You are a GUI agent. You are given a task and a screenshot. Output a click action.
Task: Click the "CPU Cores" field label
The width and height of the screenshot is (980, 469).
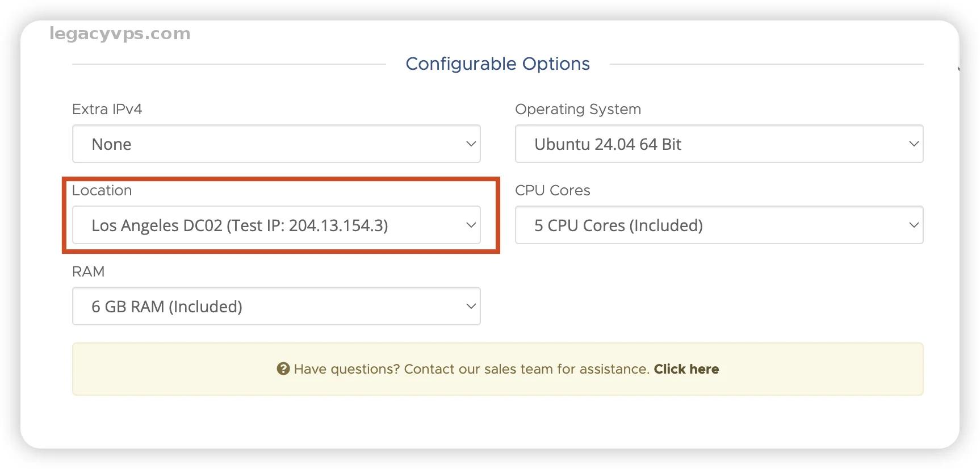click(552, 190)
